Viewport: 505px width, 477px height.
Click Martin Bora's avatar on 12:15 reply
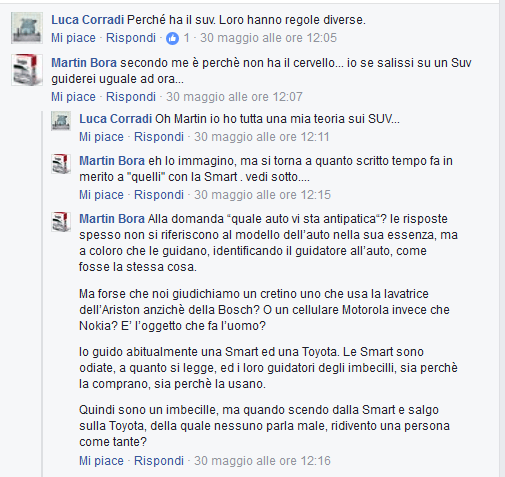point(61,164)
